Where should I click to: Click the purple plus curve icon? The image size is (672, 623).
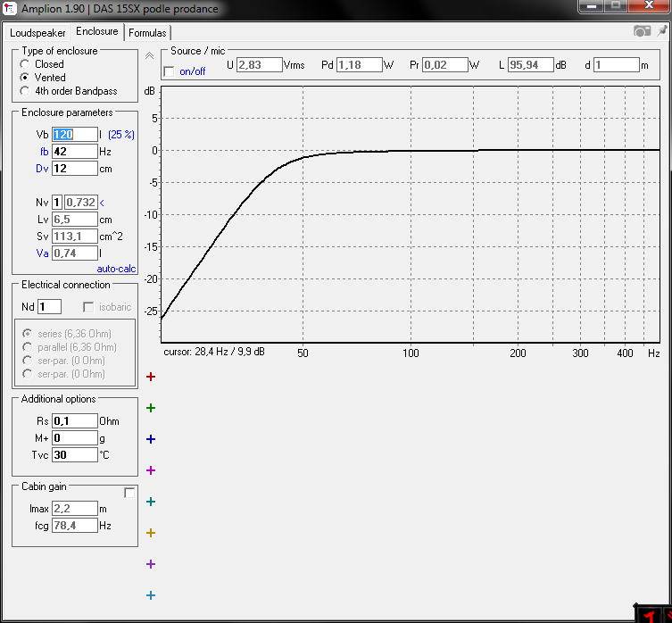tap(151, 564)
